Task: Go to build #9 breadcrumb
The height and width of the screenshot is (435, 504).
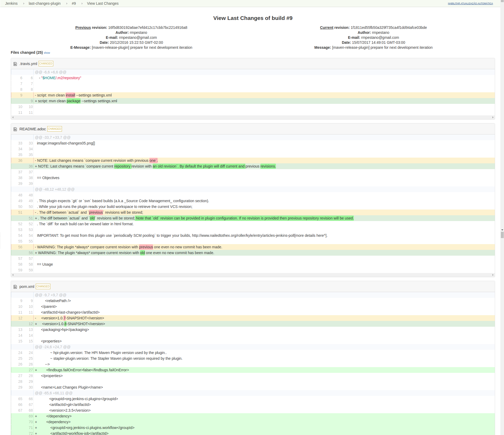Action: coord(74,4)
